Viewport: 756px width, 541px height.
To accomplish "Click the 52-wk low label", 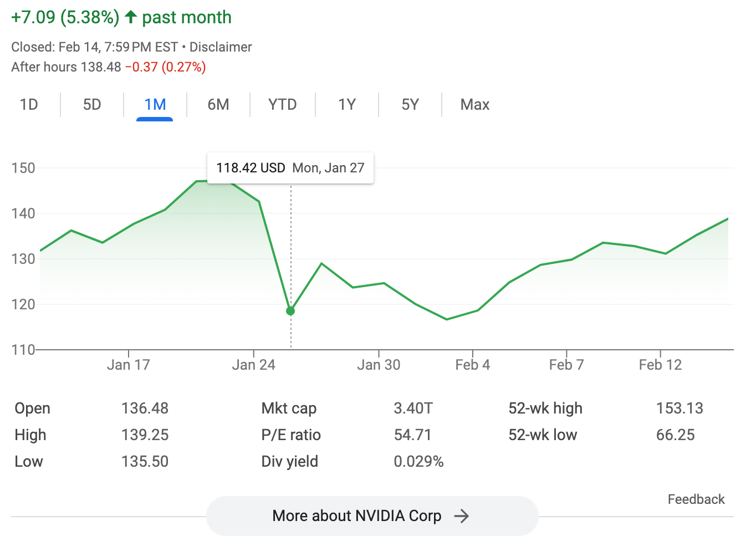I will tap(543, 435).
